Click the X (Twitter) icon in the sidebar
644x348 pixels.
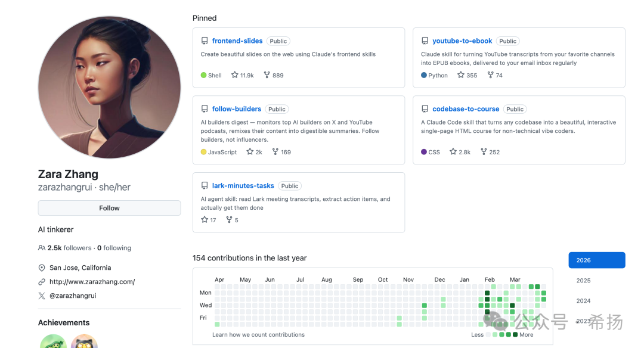point(42,296)
